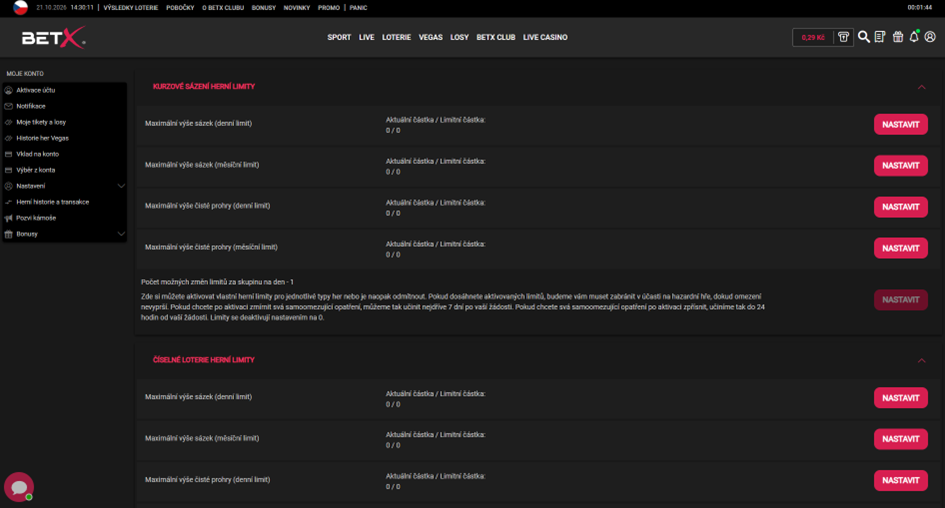The width and height of the screenshot is (945, 508).
Task: Click the PANIC link
Action: click(358, 8)
